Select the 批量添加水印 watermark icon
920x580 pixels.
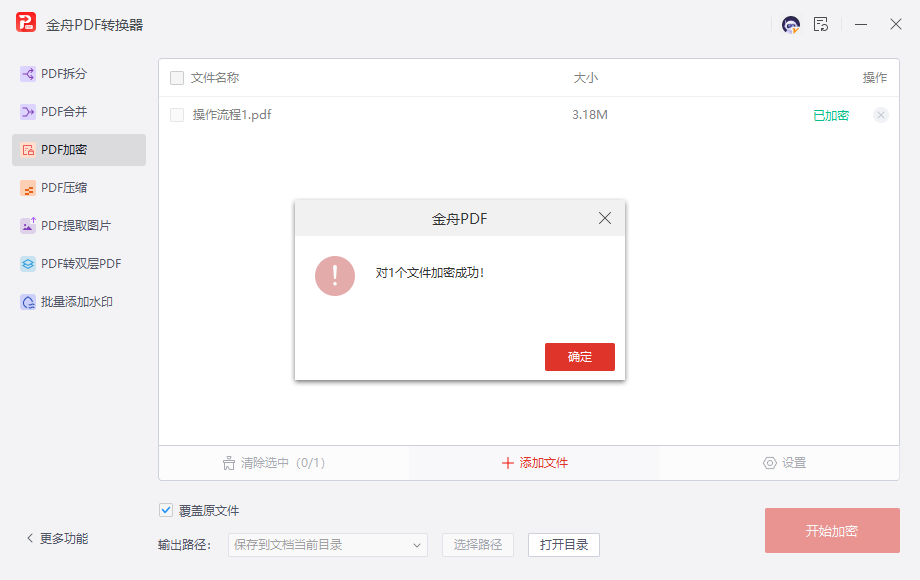tap(28, 302)
